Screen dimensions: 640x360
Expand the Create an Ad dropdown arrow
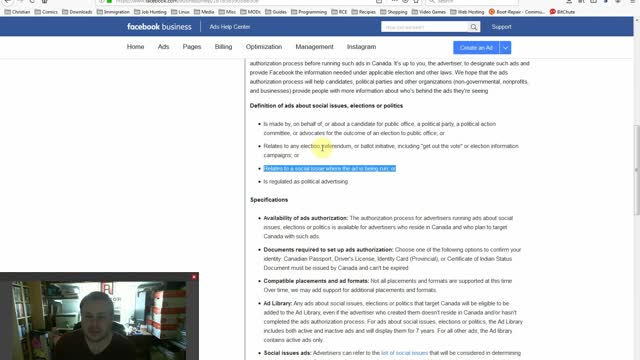tap(505, 48)
